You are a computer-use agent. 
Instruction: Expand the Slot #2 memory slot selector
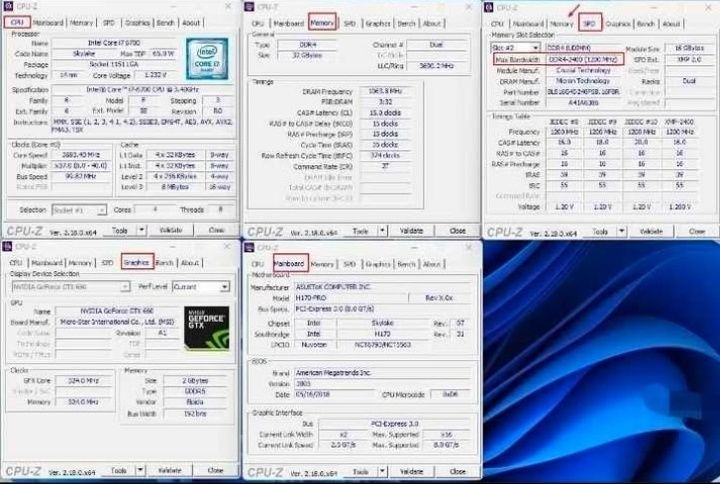pos(535,48)
